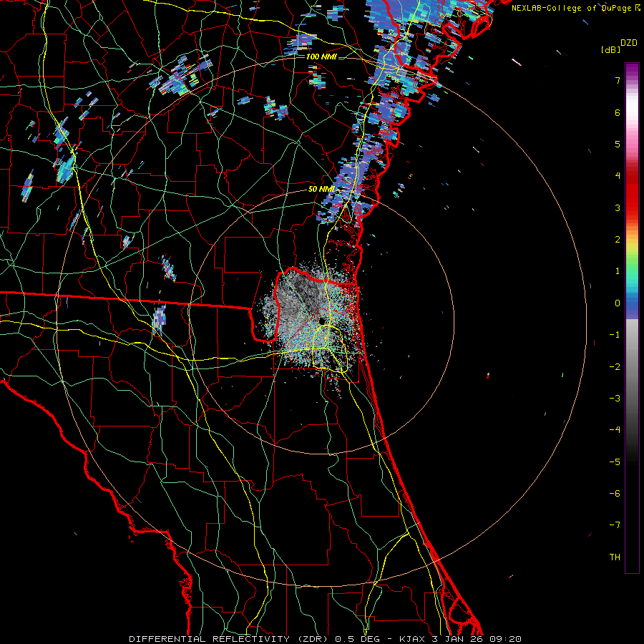This screenshot has width=644, height=644.
Task: Click the -2 value on the color scale
Action: coord(615,367)
